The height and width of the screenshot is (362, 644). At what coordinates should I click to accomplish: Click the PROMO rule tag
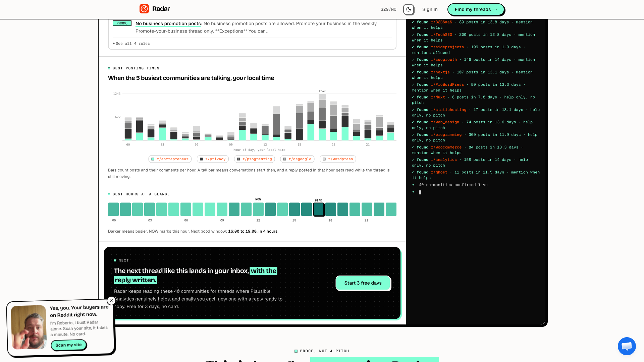[x=122, y=23]
